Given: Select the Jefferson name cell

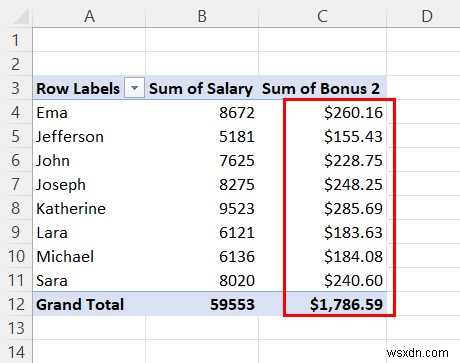Looking at the screenshot, I should tap(89, 136).
